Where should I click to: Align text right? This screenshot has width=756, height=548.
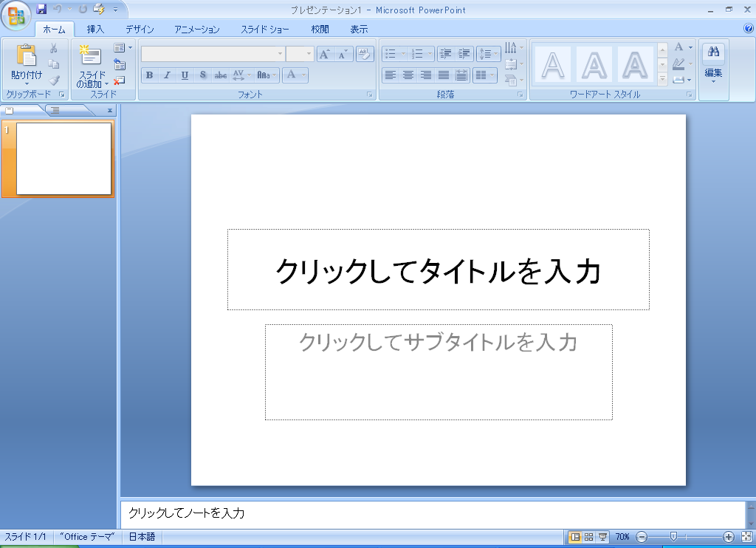point(426,75)
